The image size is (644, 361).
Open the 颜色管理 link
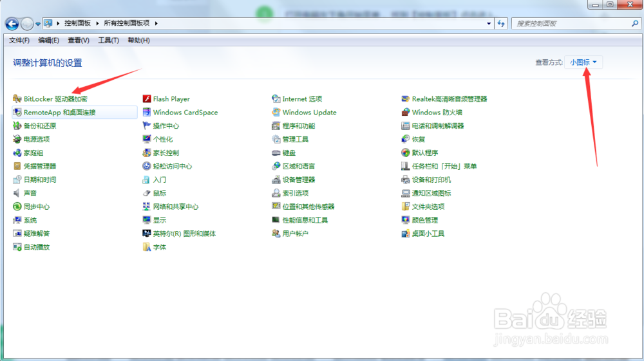click(x=425, y=220)
